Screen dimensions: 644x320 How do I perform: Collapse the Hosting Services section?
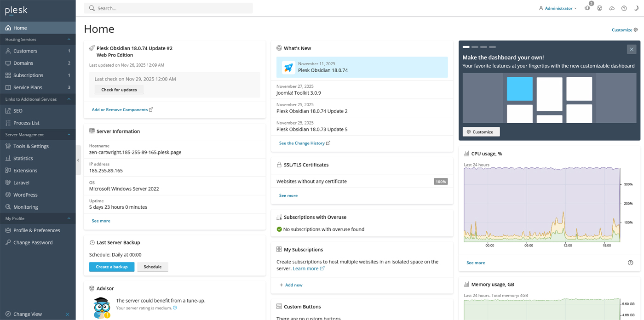tap(69, 40)
